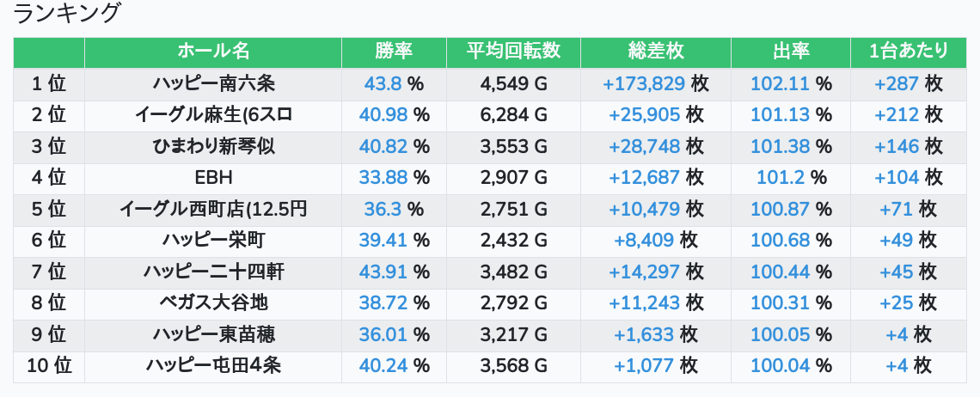980x397 pixels.
Task: Click the 出率 column header
Action: (x=790, y=52)
